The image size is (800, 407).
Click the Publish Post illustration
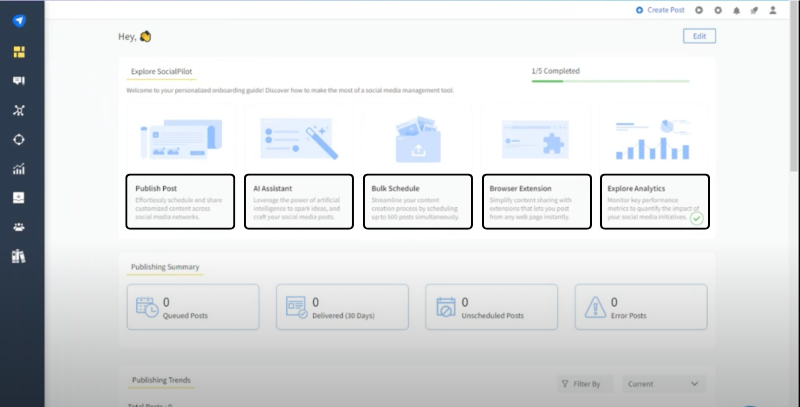(x=181, y=139)
